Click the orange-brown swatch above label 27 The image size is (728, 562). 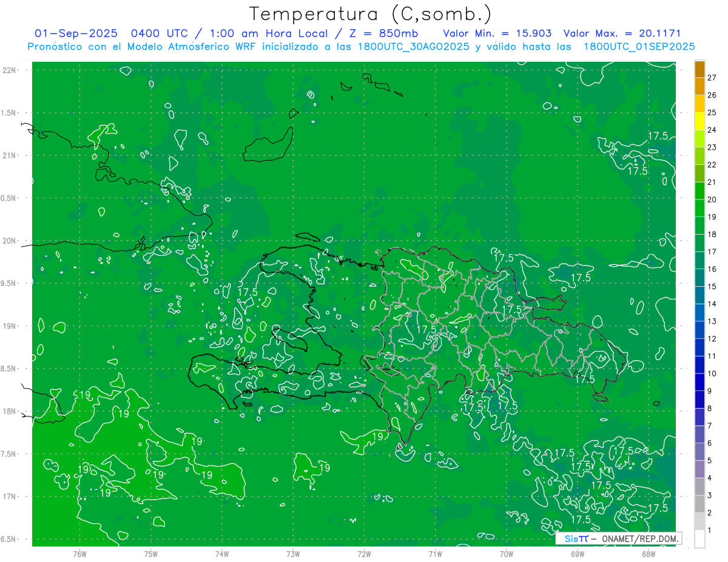click(x=699, y=69)
